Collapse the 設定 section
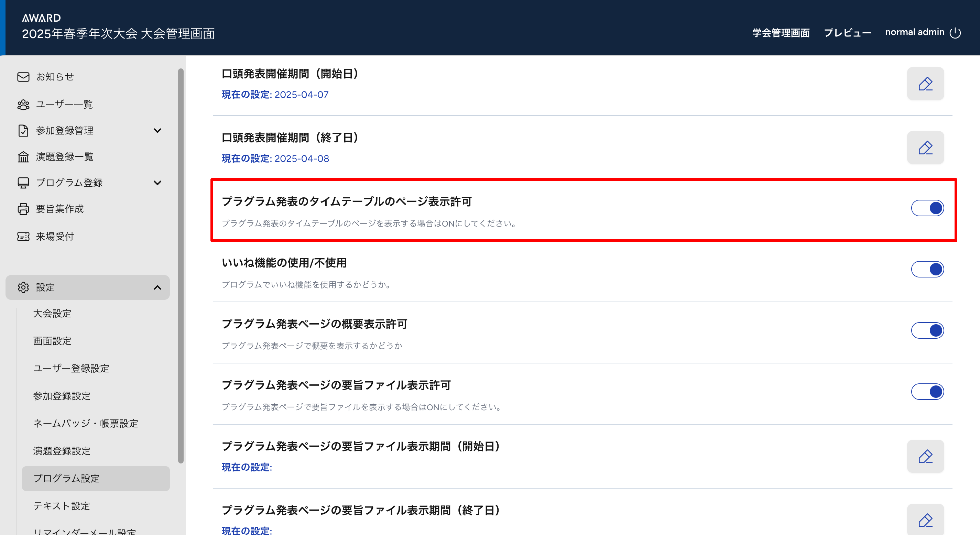Image resolution: width=980 pixels, height=535 pixels. pyautogui.click(x=157, y=287)
